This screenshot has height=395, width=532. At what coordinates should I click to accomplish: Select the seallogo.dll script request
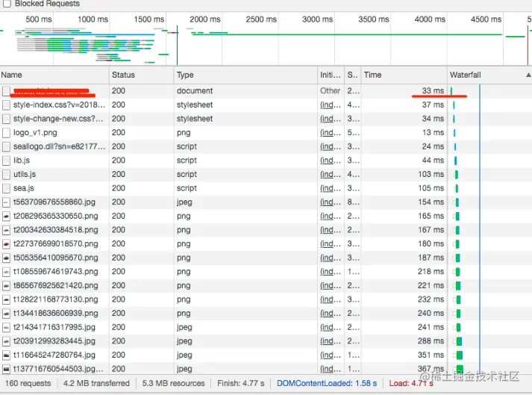[266, 146]
